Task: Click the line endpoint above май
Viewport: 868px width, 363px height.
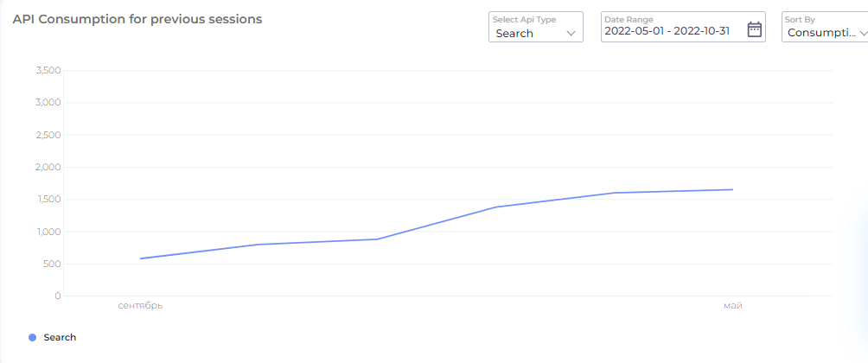Action: tap(732, 189)
